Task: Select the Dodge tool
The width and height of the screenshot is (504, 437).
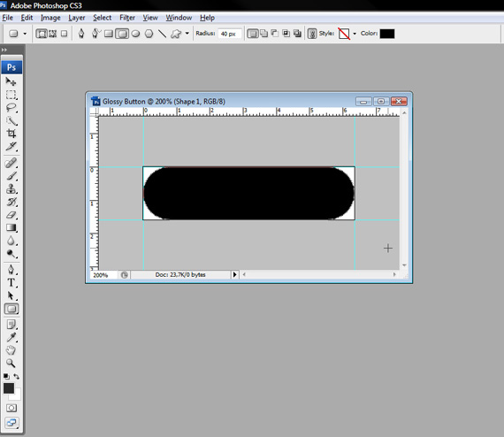Action: (x=11, y=254)
